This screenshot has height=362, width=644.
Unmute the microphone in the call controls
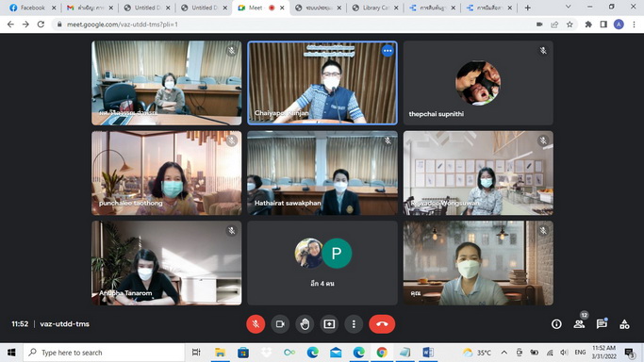256,324
